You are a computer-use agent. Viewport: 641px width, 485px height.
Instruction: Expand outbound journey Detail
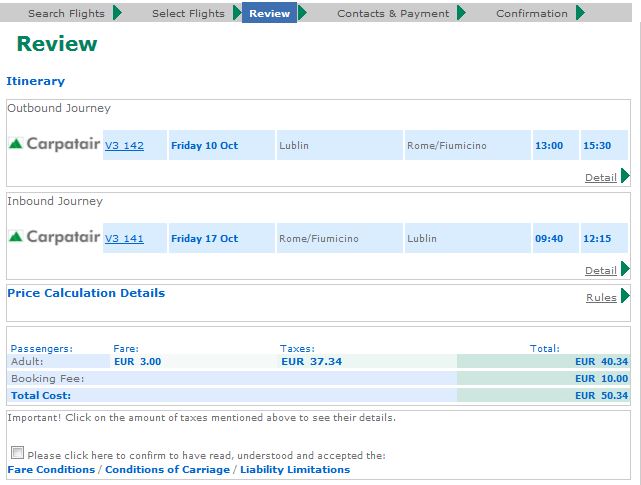(601, 177)
